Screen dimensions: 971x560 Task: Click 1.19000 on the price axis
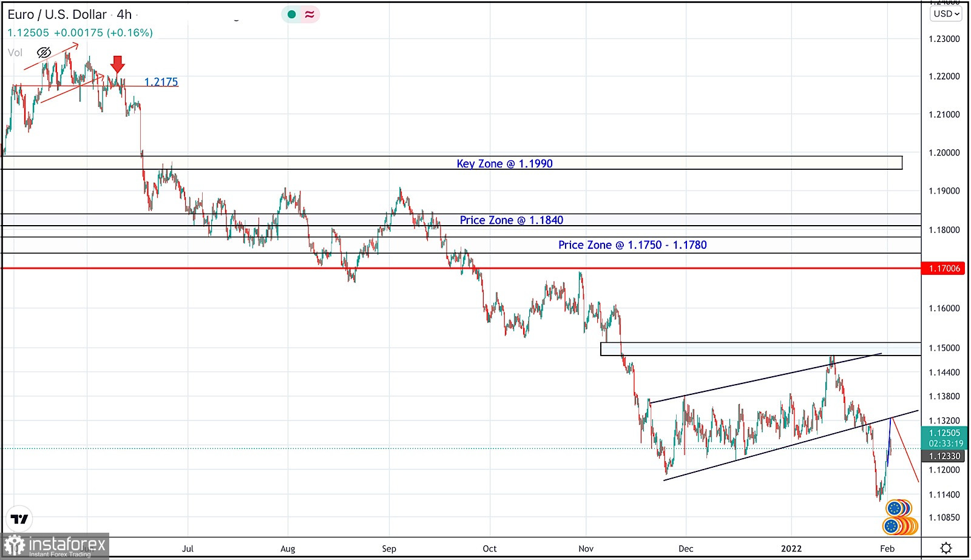pos(944,191)
